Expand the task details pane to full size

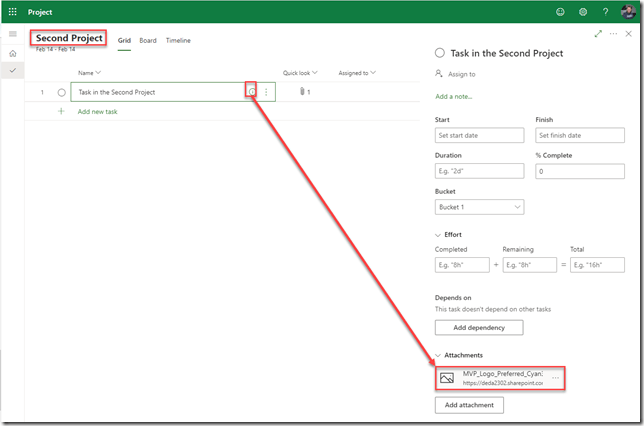tap(598, 34)
